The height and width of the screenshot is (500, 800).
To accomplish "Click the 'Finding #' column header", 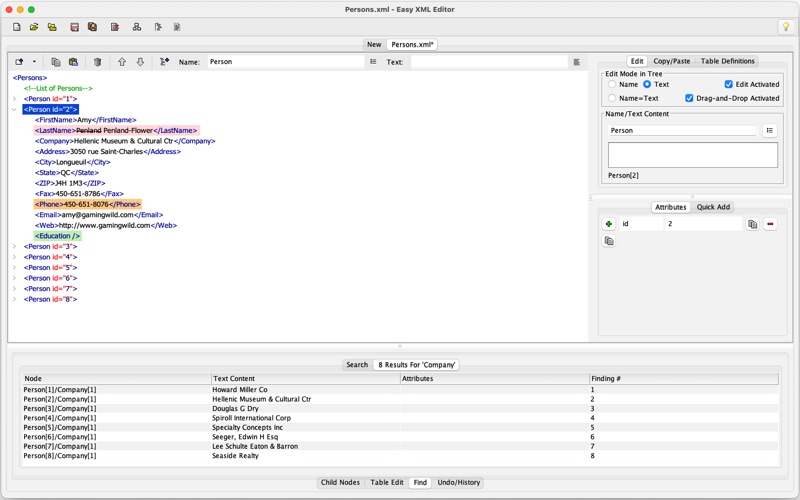I will pyautogui.click(x=684, y=379).
